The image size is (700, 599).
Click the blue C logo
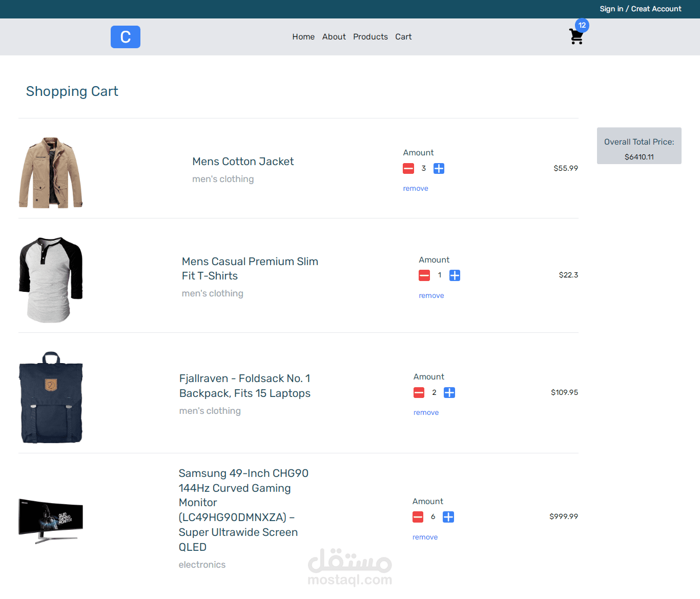pos(126,37)
